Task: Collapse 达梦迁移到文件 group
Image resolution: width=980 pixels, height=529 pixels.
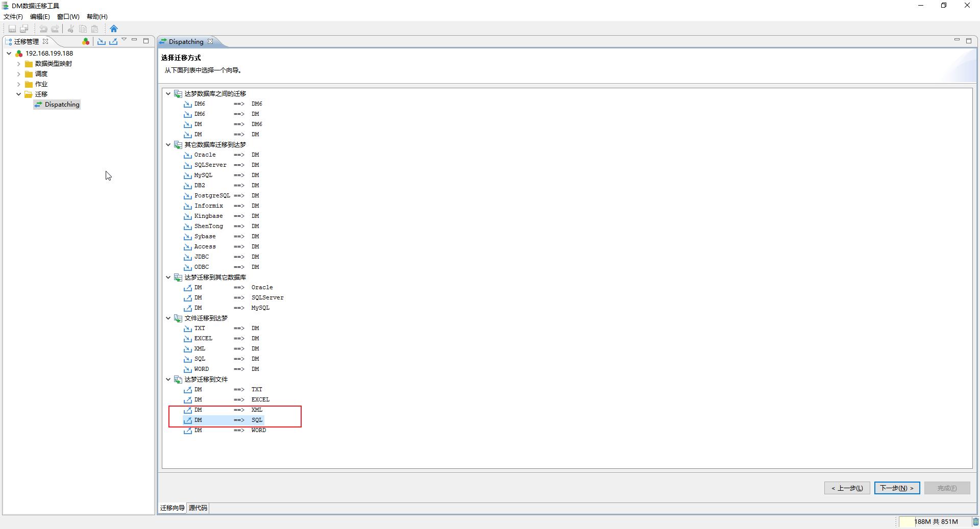Action: click(168, 380)
